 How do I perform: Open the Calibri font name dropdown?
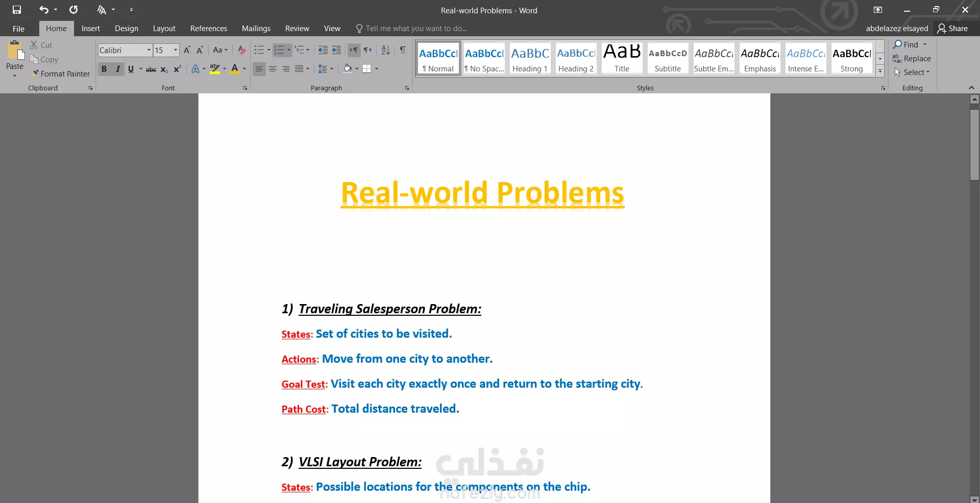tap(149, 50)
